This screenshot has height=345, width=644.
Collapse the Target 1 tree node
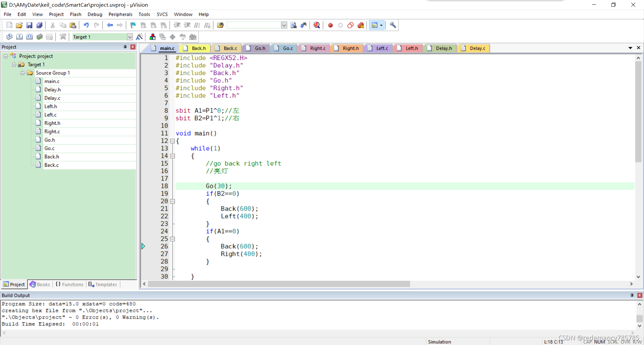click(14, 65)
